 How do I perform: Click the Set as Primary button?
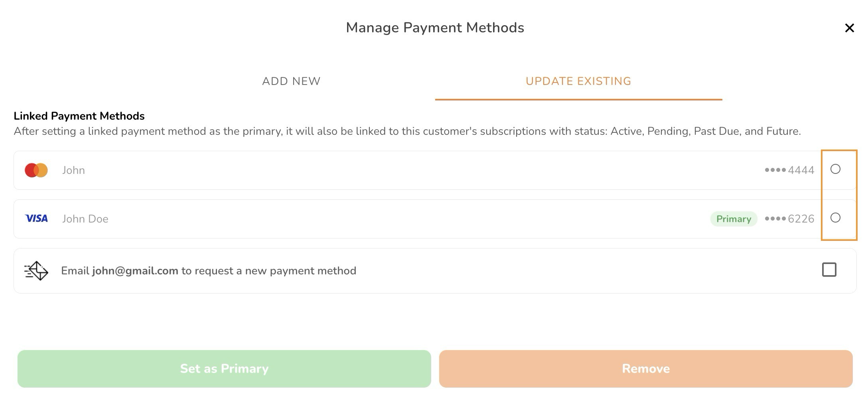(224, 369)
